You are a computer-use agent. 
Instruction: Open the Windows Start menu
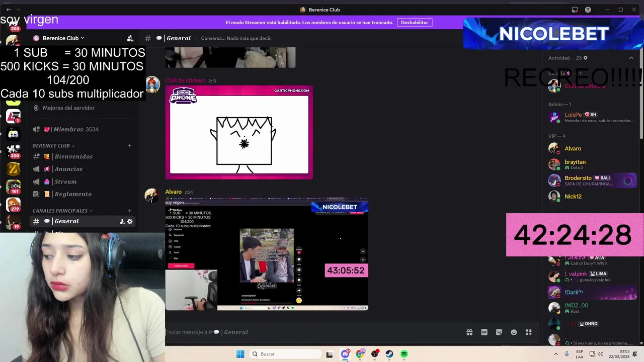(x=240, y=354)
